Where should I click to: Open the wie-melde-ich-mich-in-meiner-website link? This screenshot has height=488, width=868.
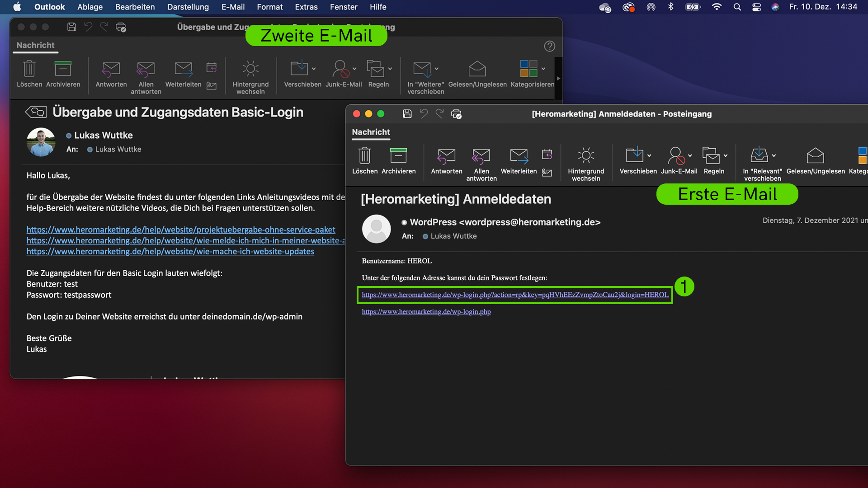[x=186, y=240]
